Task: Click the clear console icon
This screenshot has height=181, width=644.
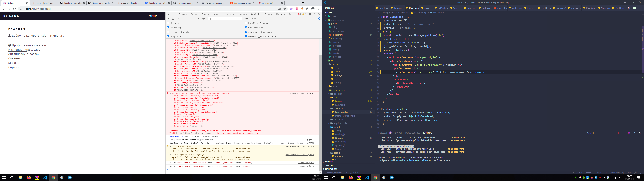Action: click(x=173, y=19)
